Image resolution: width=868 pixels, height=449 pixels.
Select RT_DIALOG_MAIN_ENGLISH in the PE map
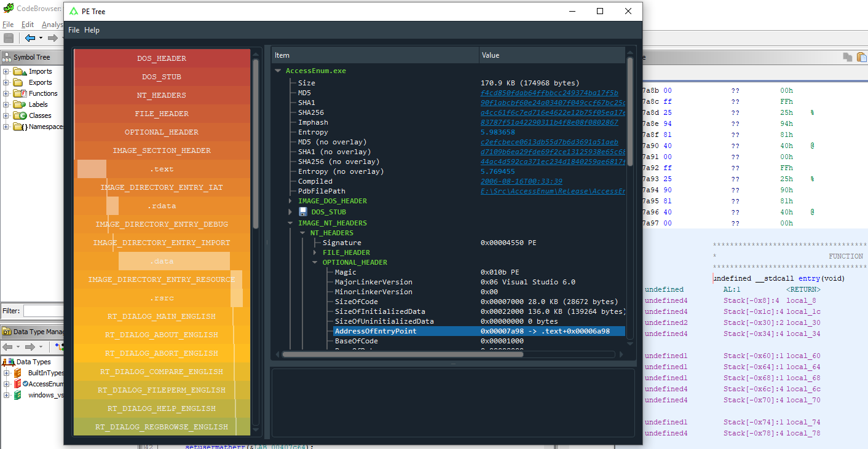click(x=162, y=316)
